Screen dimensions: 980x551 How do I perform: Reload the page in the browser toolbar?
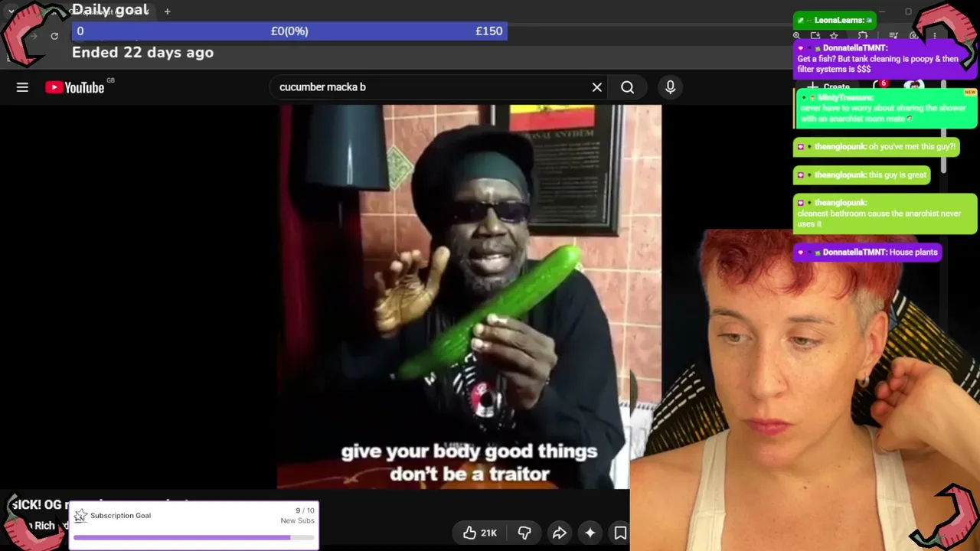54,36
